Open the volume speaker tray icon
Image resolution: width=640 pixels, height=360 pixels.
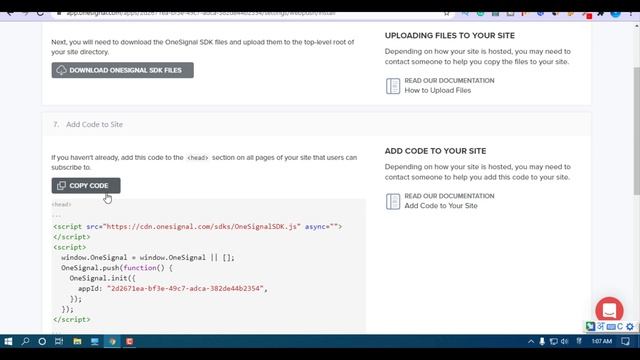[564, 341]
